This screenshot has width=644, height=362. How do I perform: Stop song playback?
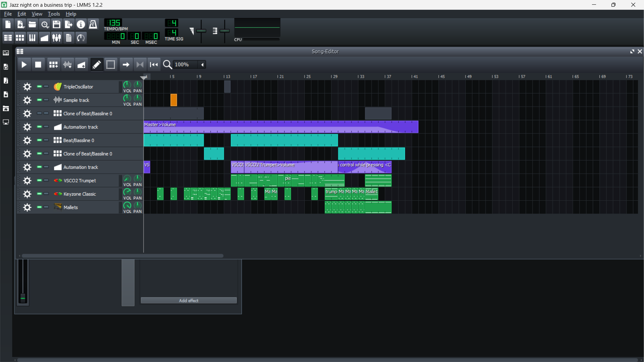click(x=38, y=65)
